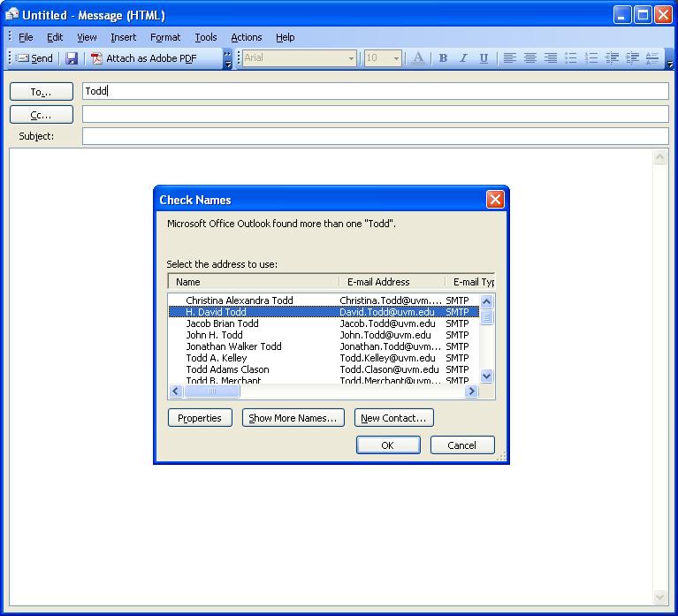The height and width of the screenshot is (616, 678).
Task: Open the Tools menu
Action: click(206, 37)
